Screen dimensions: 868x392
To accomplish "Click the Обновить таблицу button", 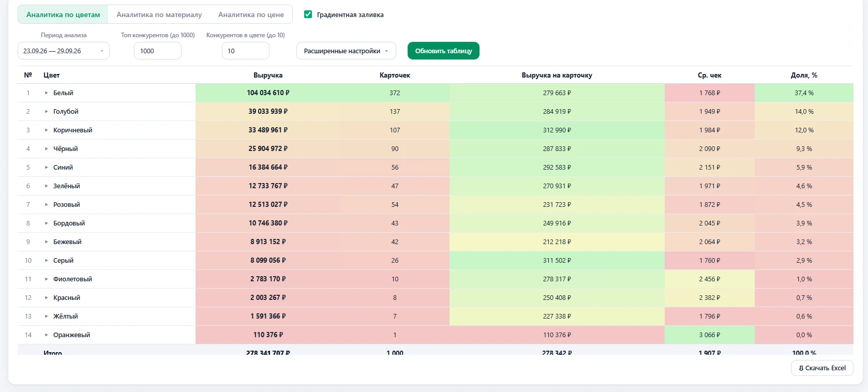I will (x=443, y=51).
